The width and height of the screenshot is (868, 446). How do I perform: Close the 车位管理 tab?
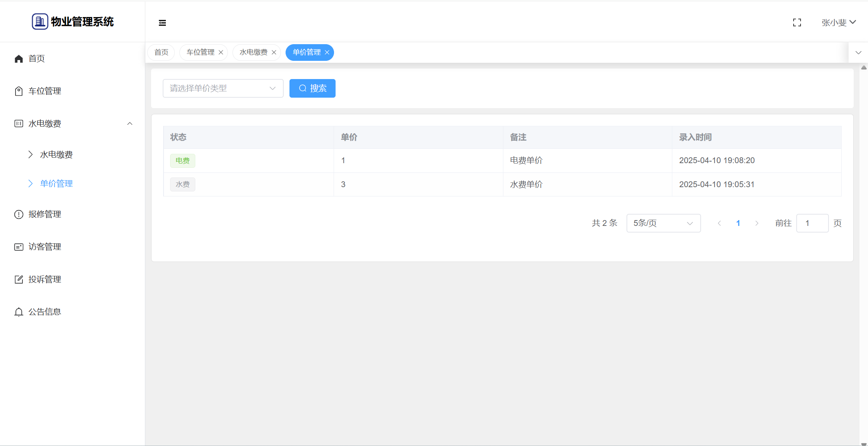(221, 52)
